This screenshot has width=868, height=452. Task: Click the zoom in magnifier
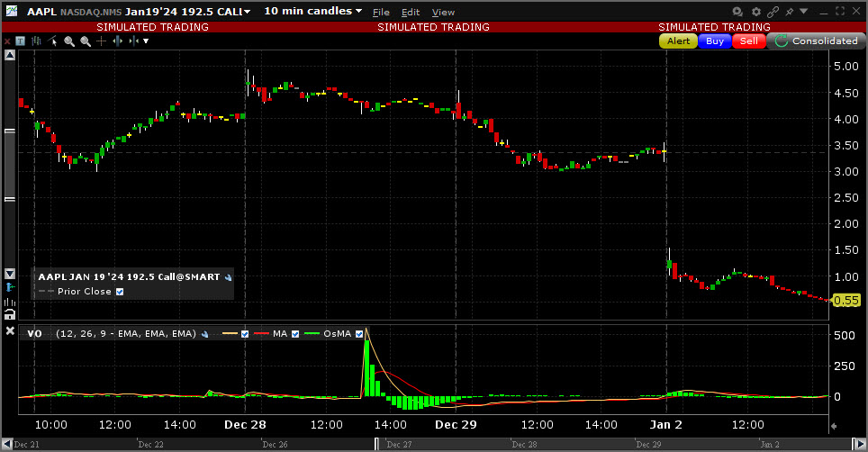(69, 41)
